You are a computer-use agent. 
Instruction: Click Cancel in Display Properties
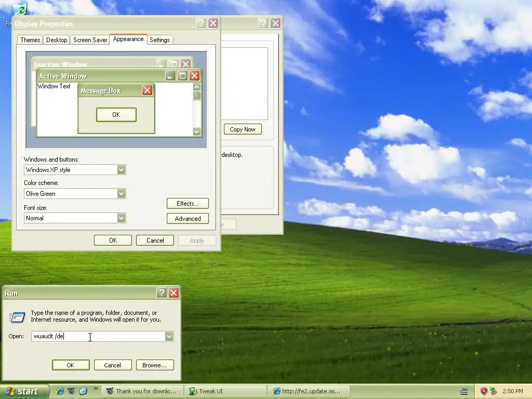(155, 240)
